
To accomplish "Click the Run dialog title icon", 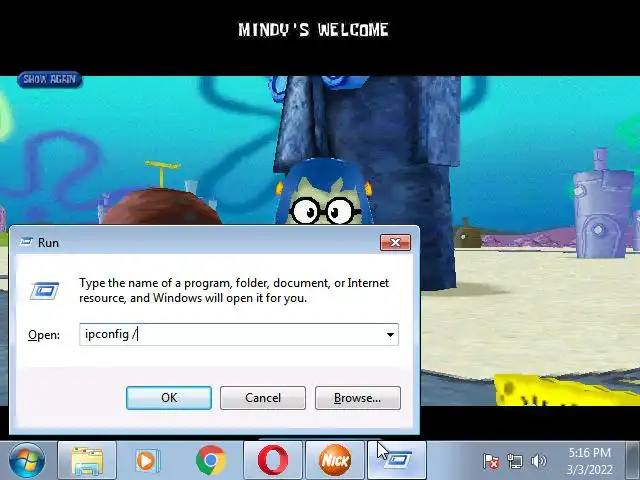I will click(25, 242).
